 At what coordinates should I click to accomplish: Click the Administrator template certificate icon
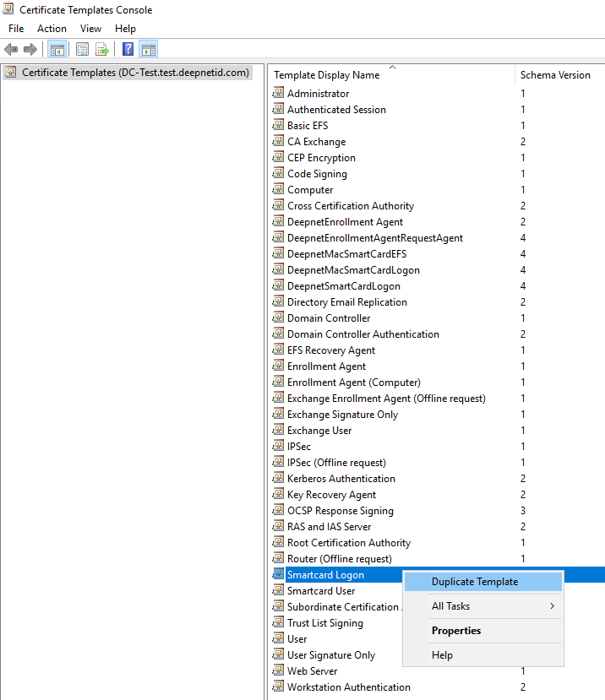tap(278, 94)
